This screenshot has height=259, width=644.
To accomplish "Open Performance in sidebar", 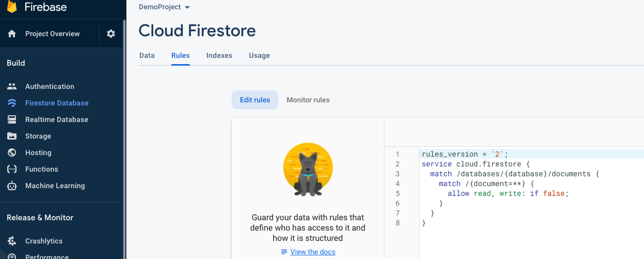I will [x=47, y=256].
